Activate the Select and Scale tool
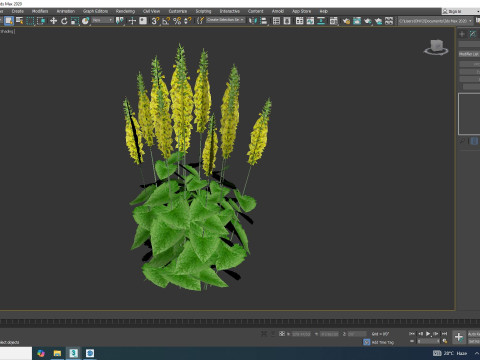Screen dimensions: 480x360 point(75,21)
